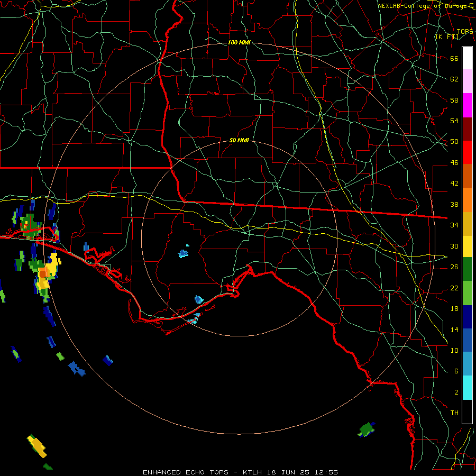
Task: Select the 30 legend value
Action: pyautogui.click(x=454, y=246)
